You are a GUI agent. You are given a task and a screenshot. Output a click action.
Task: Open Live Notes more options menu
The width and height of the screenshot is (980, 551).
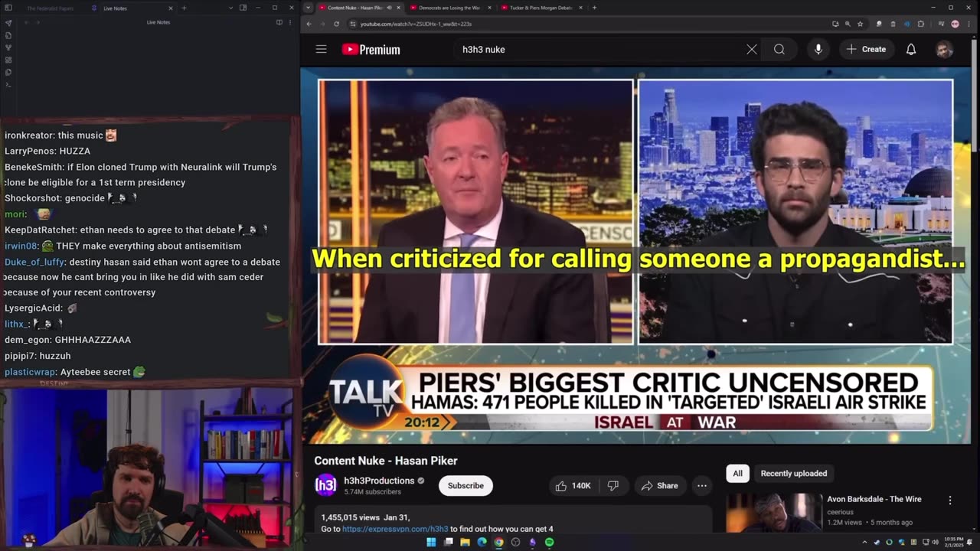(x=289, y=22)
